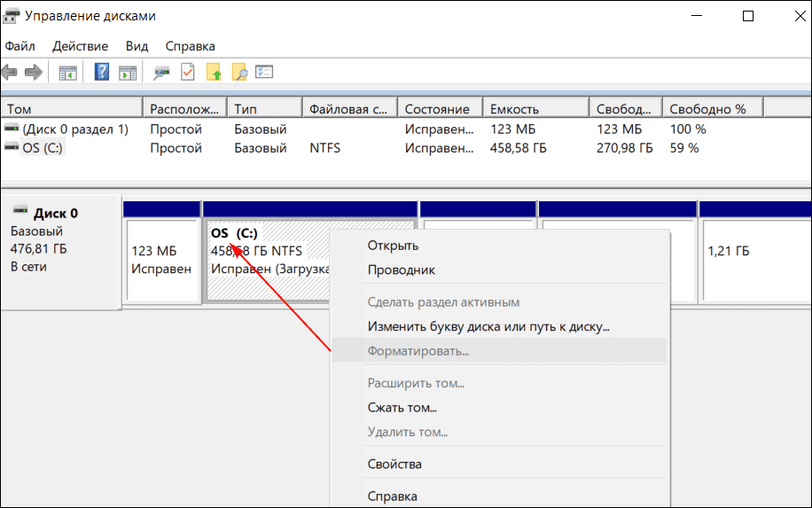Open the Файл menu
Screen dimensions: 812x508
[x=20, y=46]
